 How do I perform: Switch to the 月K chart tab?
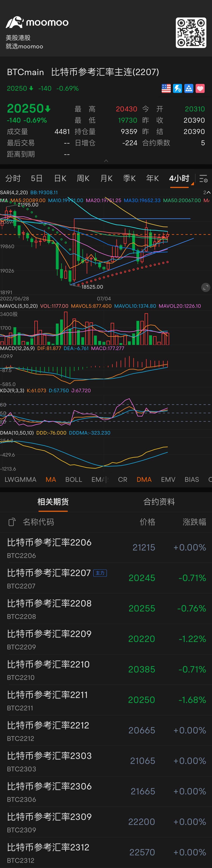(106, 178)
